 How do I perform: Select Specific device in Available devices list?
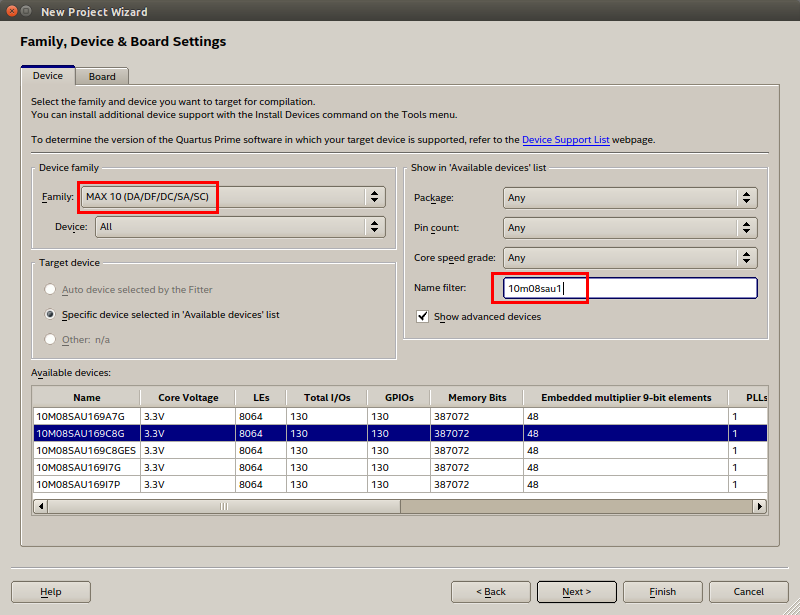point(51,314)
